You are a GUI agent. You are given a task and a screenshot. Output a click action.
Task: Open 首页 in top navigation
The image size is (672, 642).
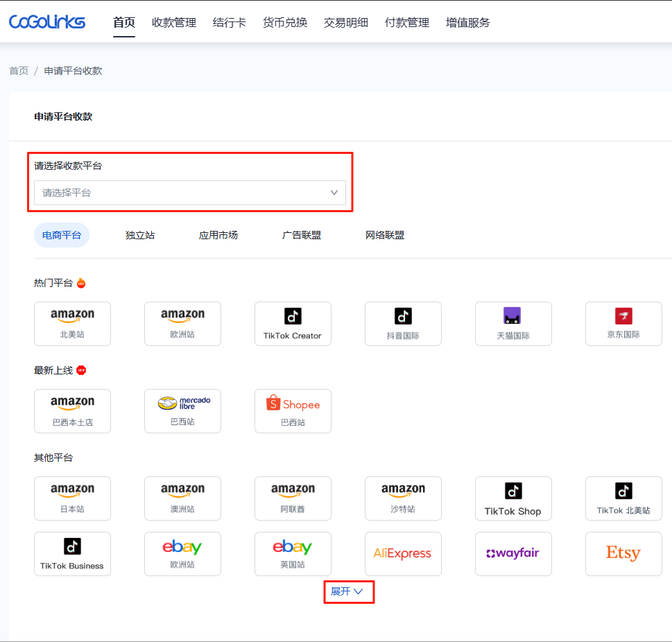pyautogui.click(x=124, y=22)
